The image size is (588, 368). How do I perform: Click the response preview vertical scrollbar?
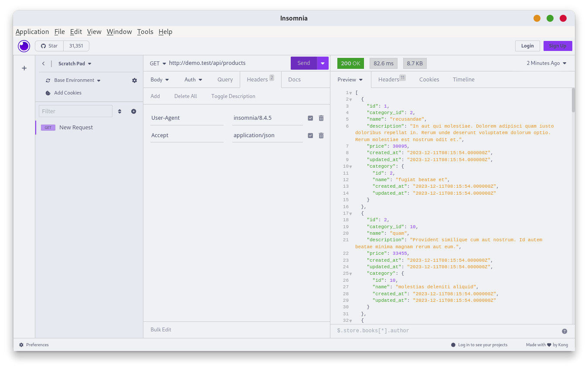(x=573, y=100)
